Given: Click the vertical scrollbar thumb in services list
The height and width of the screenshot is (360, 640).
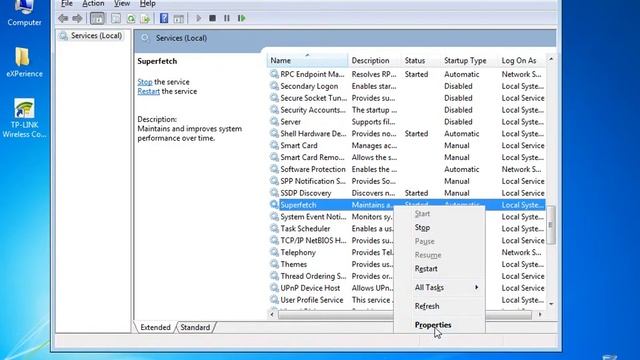Looking at the screenshot, I should point(551,225).
